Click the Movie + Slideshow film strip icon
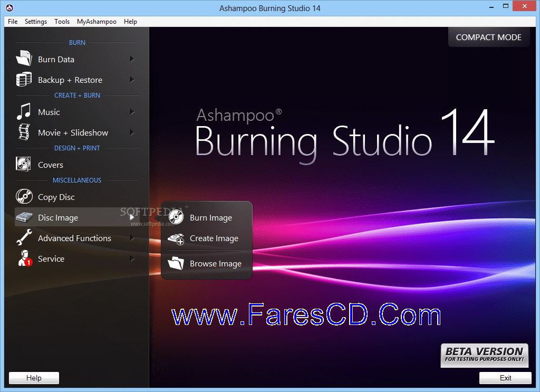This screenshot has height=392, width=540. pyautogui.click(x=24, y=132)
